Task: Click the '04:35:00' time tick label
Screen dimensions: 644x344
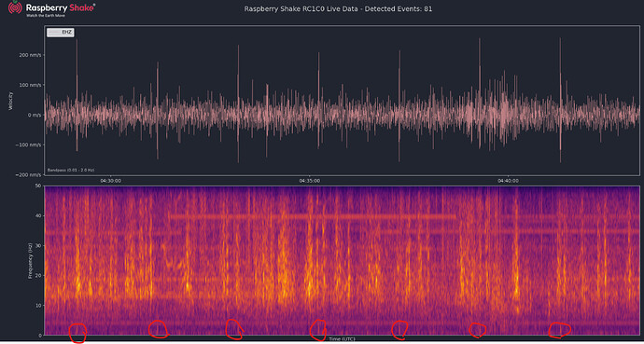Action: coord(310,181)
